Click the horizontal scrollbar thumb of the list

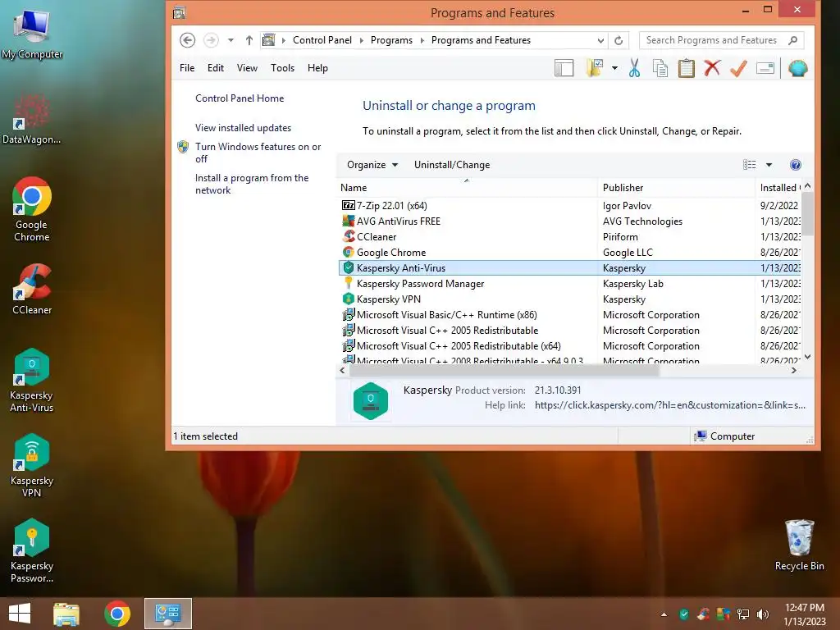pos(504,370)
